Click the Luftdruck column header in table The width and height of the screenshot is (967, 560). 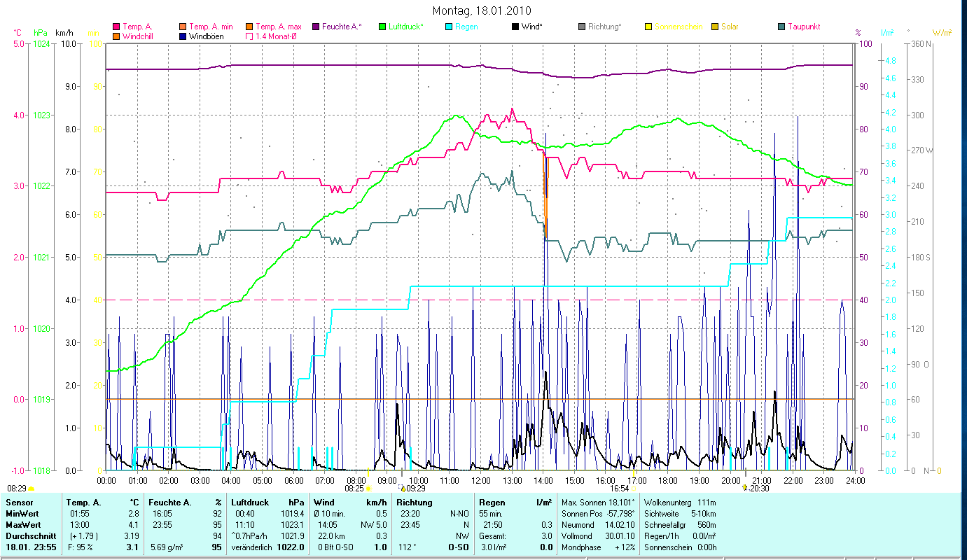[x=249, y=503]
